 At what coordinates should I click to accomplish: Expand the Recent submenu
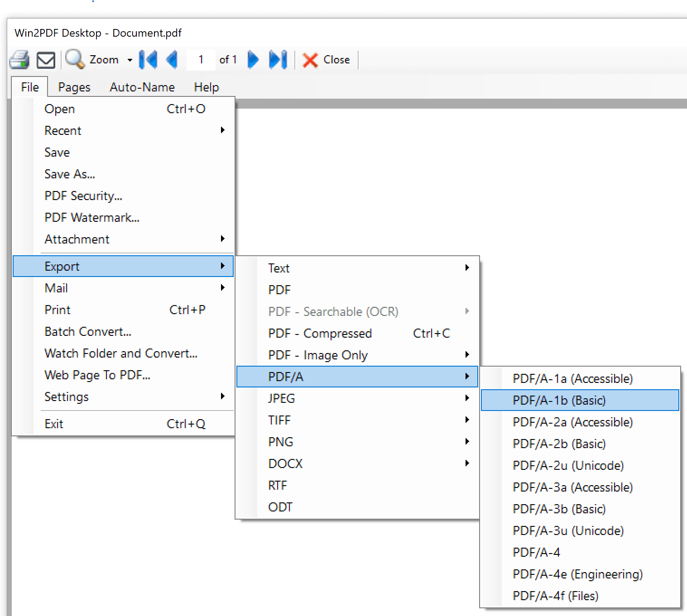[123, 130]
